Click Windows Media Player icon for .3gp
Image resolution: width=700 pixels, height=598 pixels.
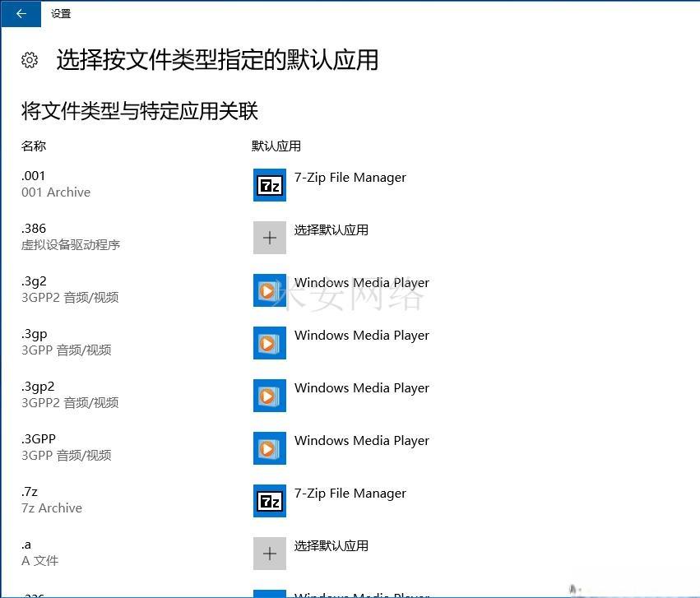[270, 343]
